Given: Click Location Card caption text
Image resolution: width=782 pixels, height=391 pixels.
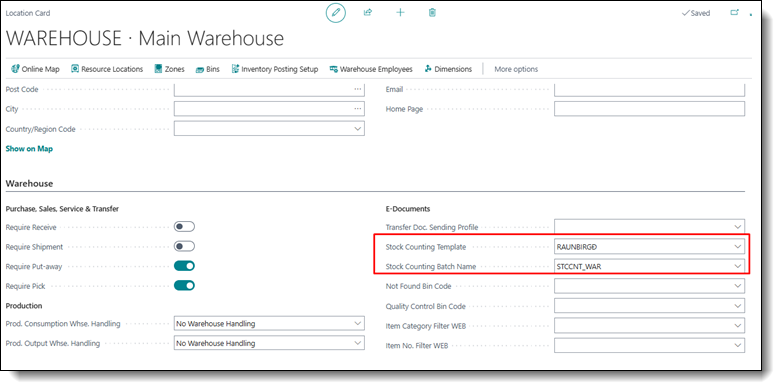Looking at the screenshot, I should 28,13.
